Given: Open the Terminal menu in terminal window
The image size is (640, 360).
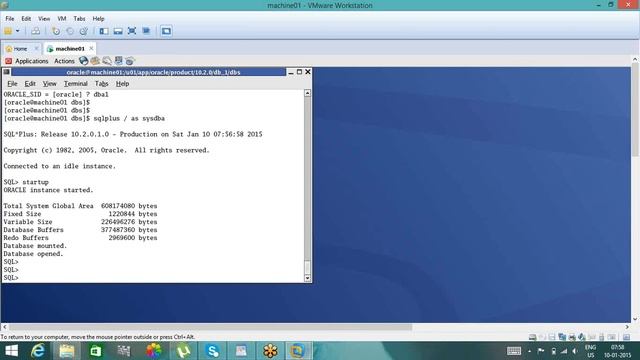Looking at the screenshot, I should tap(76, 84).
